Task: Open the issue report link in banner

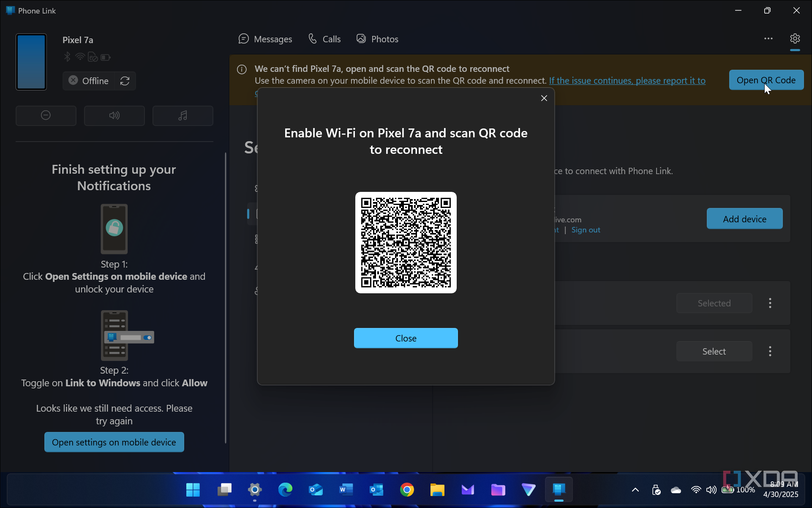Action: 627,80
